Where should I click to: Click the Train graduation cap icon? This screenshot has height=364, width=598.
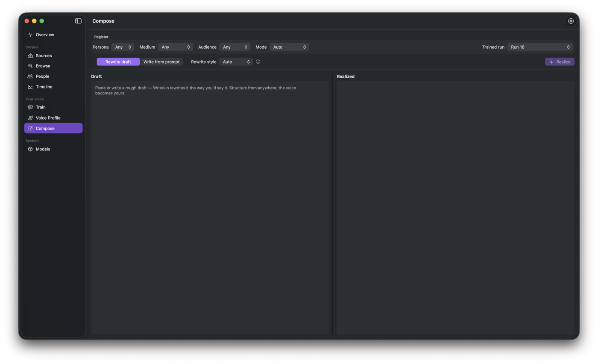tap(30, 107)
